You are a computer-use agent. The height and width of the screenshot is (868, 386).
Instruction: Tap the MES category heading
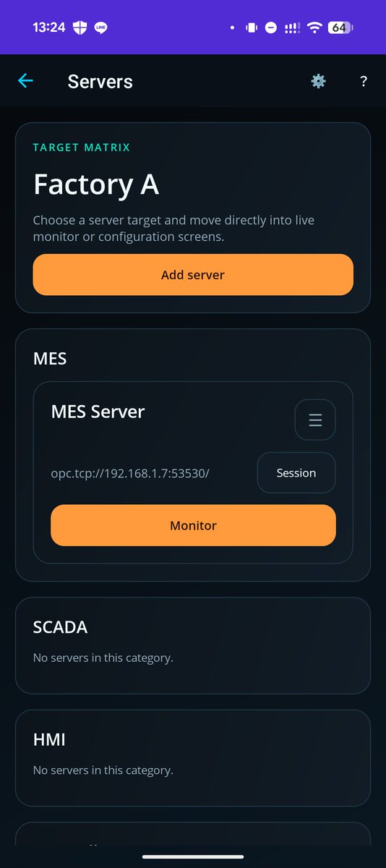pos(50,358)
